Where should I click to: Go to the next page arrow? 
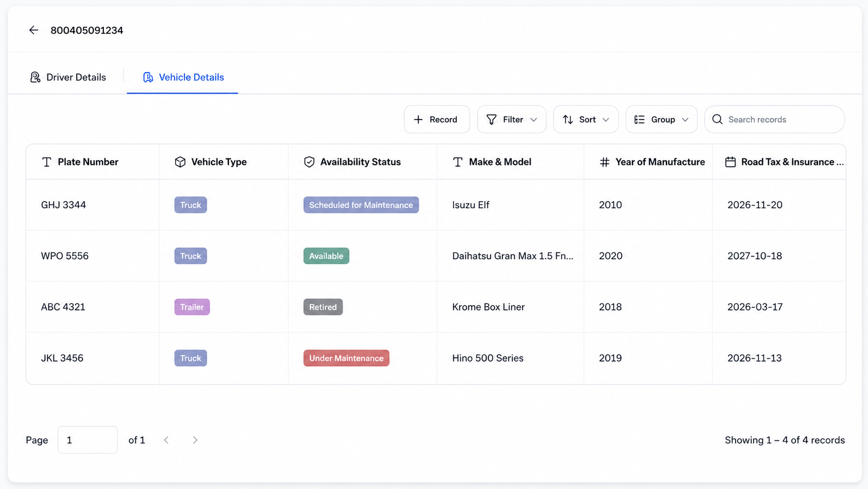[195, 440]
